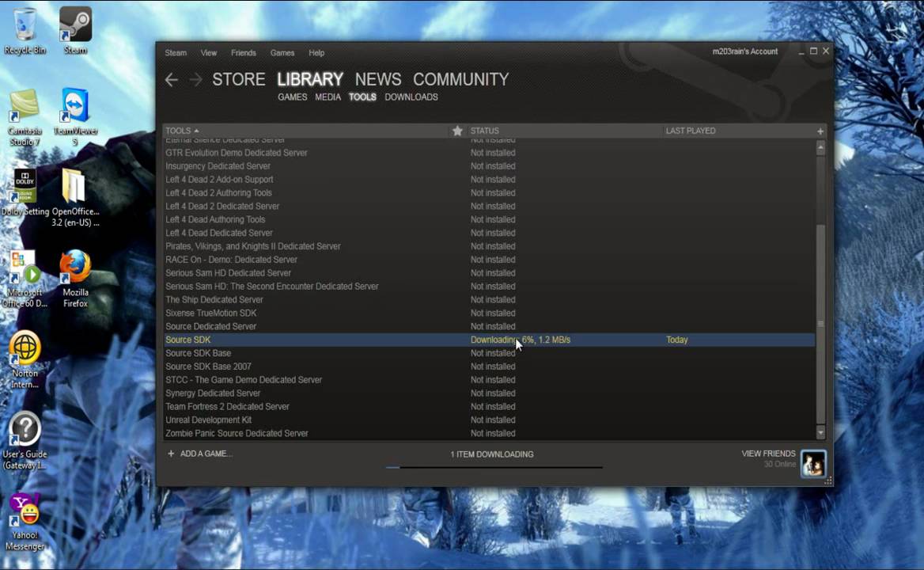Click the list scrollbar up arrow
This screenshot has height=570, width=924.
click(820, 147)
